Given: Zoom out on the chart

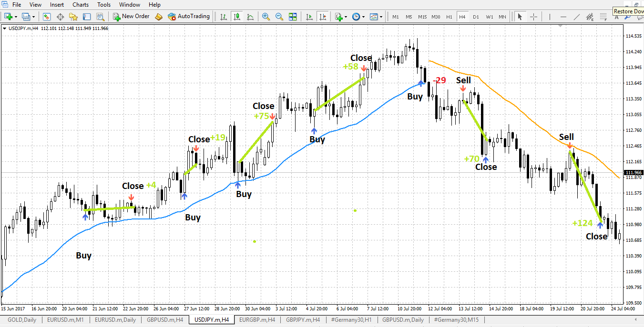Looking at the screenshot, I should (x=279, y=17).
